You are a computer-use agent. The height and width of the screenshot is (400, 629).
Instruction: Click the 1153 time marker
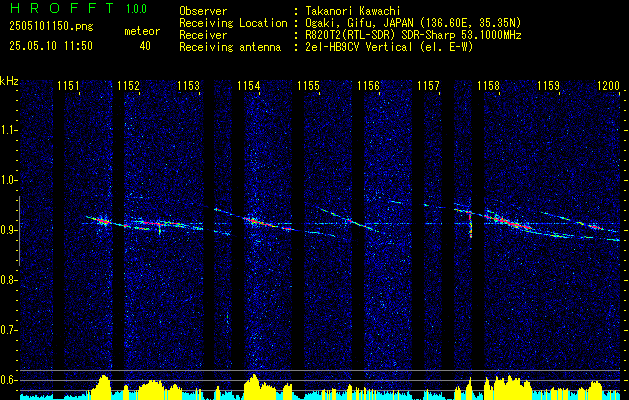tap(189, 86)
